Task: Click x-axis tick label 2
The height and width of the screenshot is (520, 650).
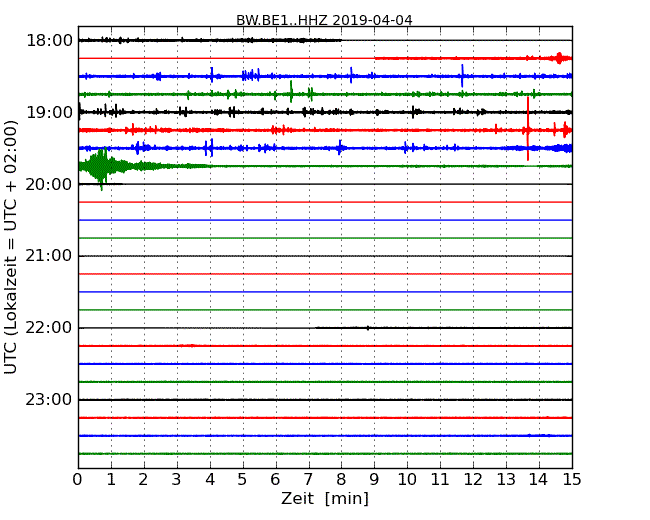Action: pyautogui.click(x=143, y=479)
